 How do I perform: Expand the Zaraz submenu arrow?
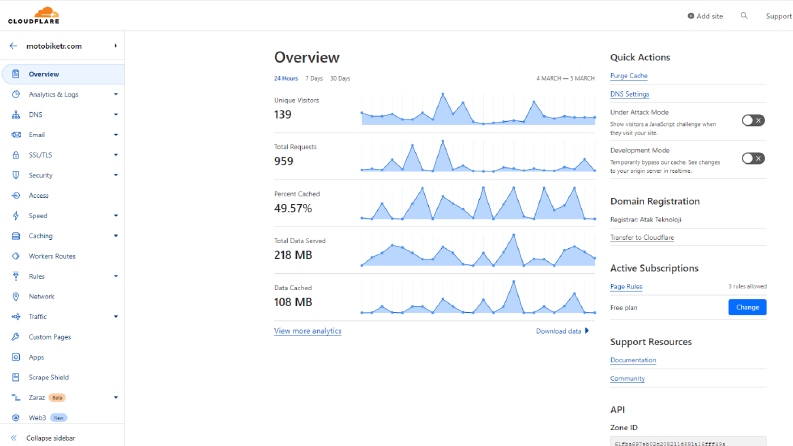coord(116,397)
